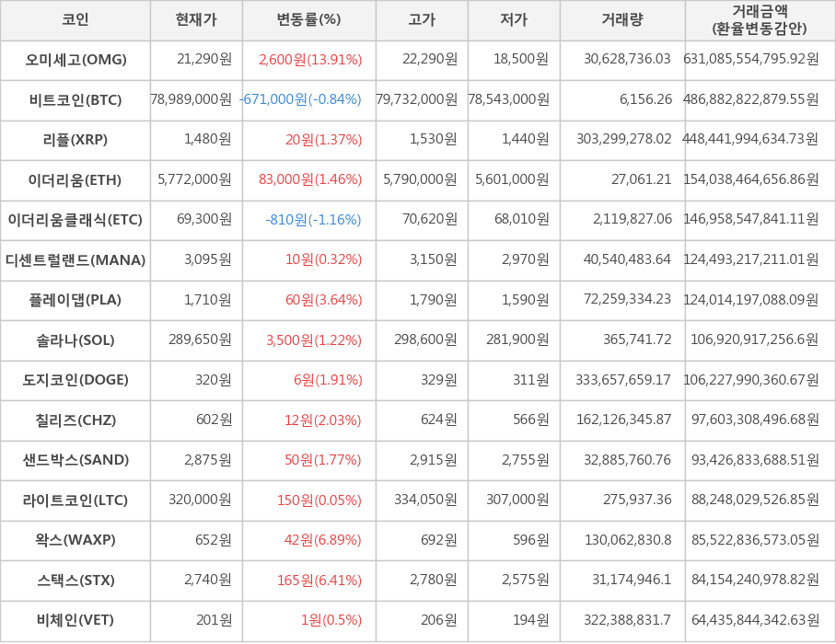Click the 비체인(VET) coin name
The width and height of the screenshot is (836, 644).
click(75, 620)
